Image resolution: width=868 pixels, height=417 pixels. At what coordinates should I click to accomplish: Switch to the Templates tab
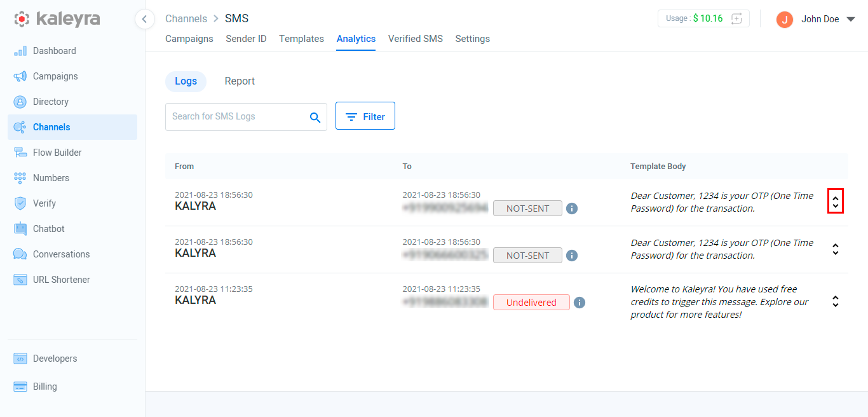tap(301, 39)
